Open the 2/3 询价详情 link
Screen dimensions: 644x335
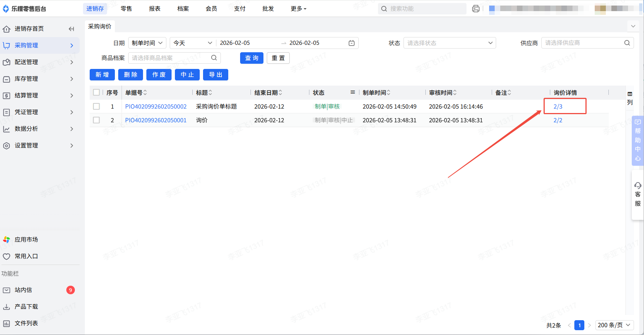pyautogui.click(x=558, y=106)
